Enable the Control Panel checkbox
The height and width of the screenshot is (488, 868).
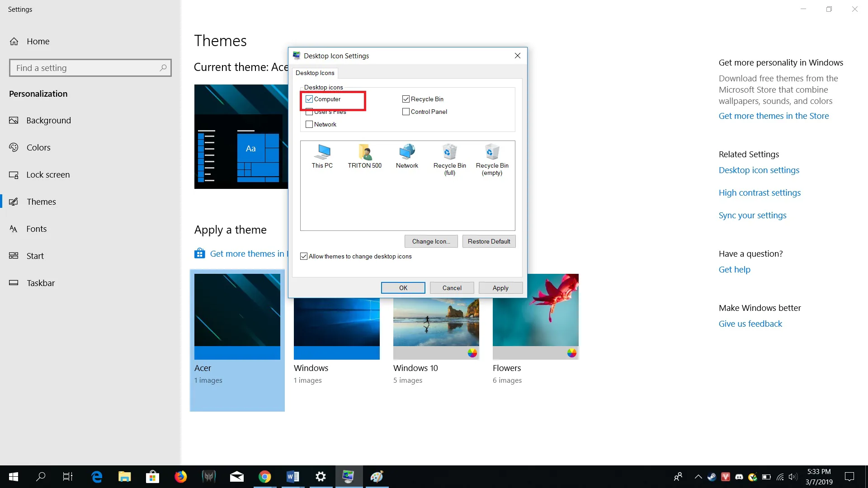pyautogui.click(x=406, y=112)
